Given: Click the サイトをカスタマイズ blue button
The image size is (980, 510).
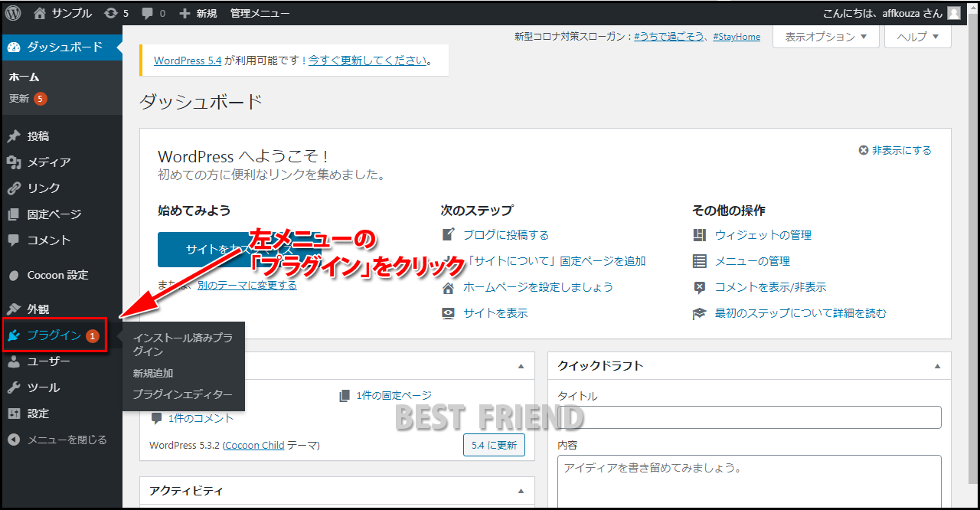Looking at the screenshot, I should [x=238, y=250].
